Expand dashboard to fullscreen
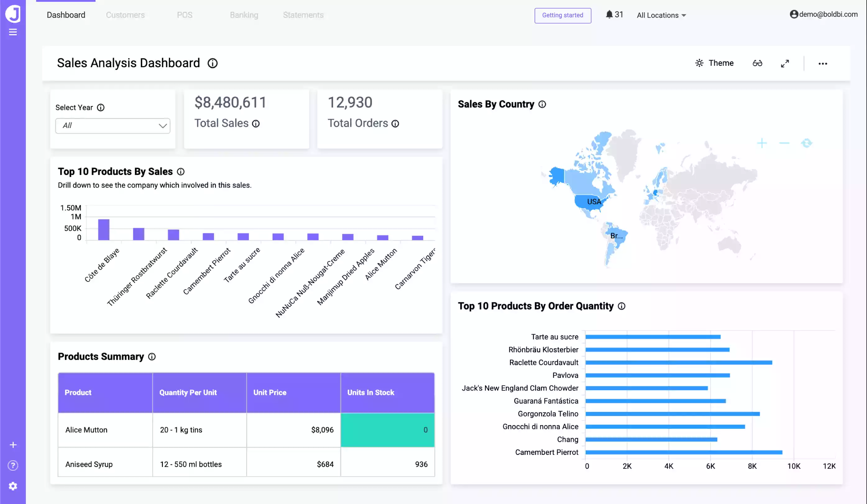 click(x=785, y=64)
